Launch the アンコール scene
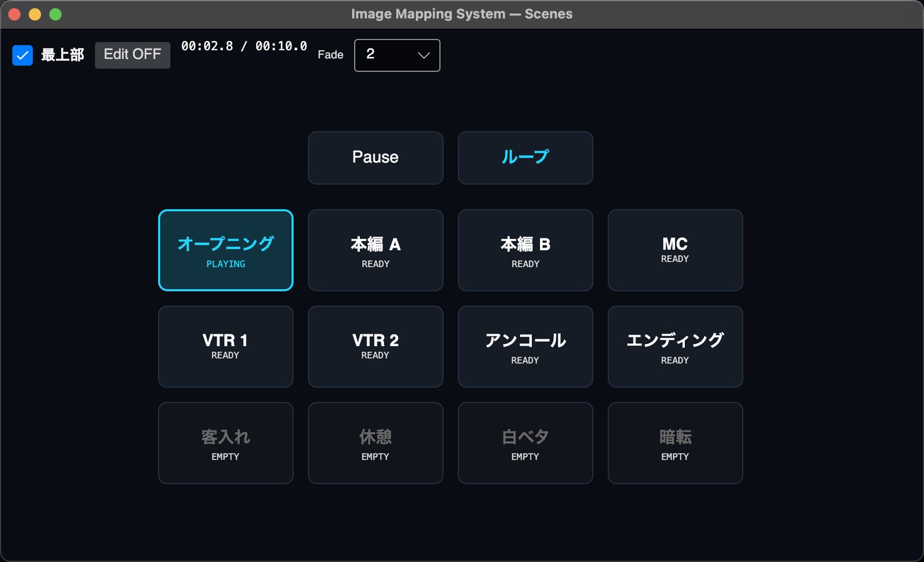 (x=525, y=346)
